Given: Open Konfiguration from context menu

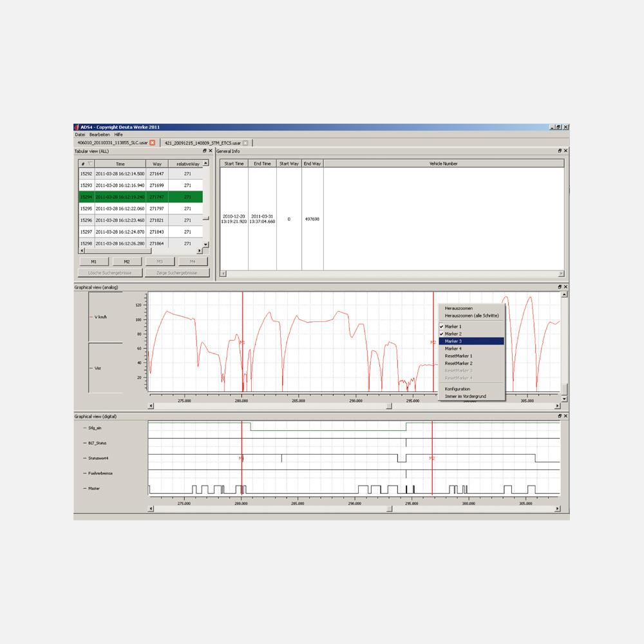Looking at the screenshot, I should pos(471,389).
